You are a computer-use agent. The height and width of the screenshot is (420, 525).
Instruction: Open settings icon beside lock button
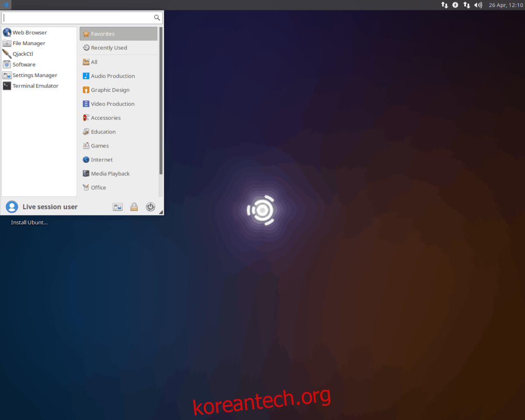click(x=118, y=207)
